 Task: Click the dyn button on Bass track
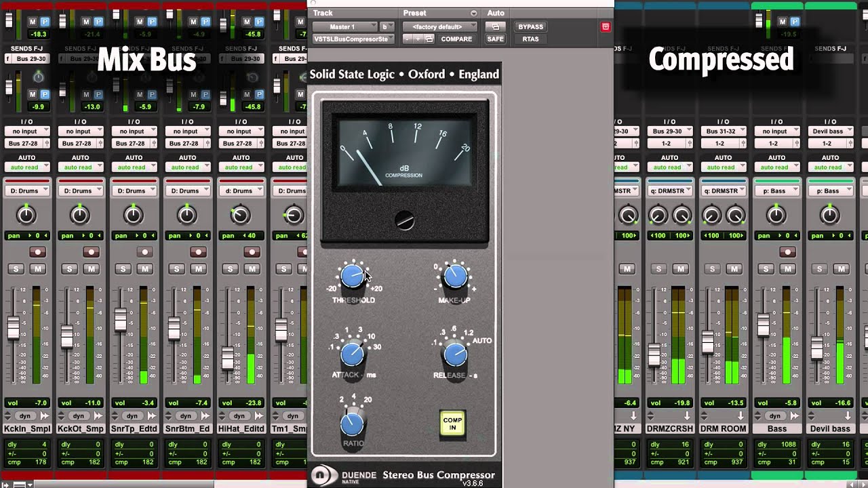tap(776, 416)
